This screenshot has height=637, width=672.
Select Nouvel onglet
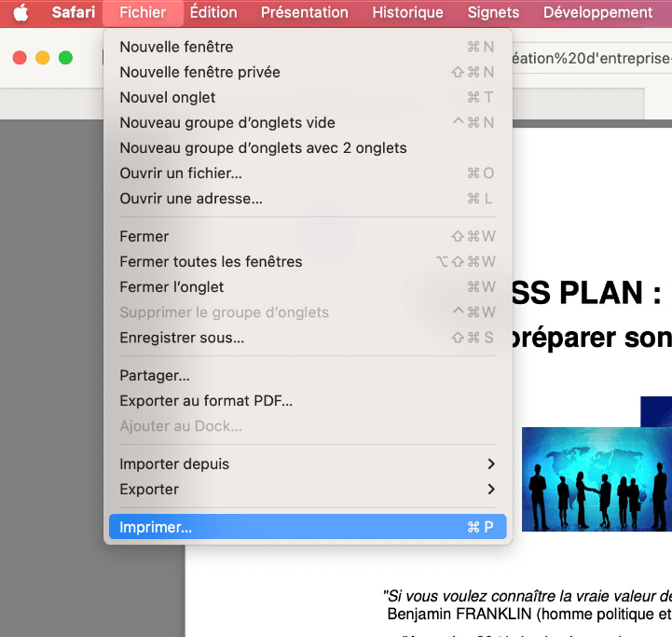[308, 97]
